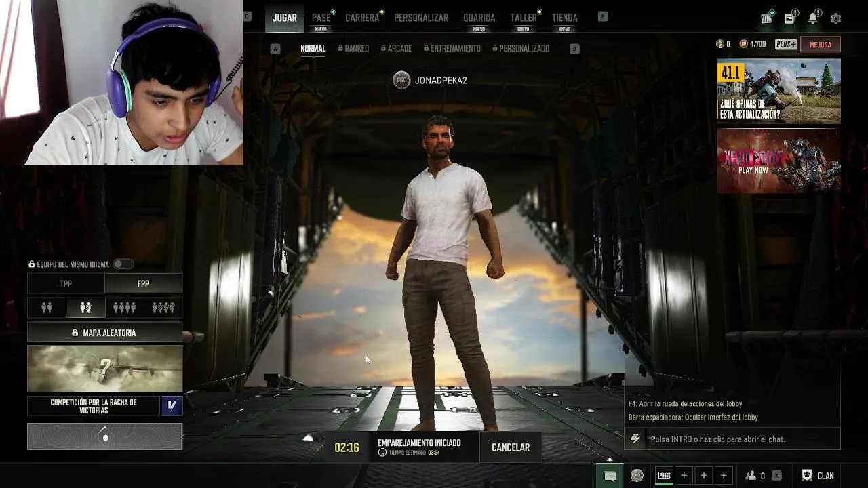Click the CLAN label
Viewport: 868px width, 488px height.
click(825, 476)
